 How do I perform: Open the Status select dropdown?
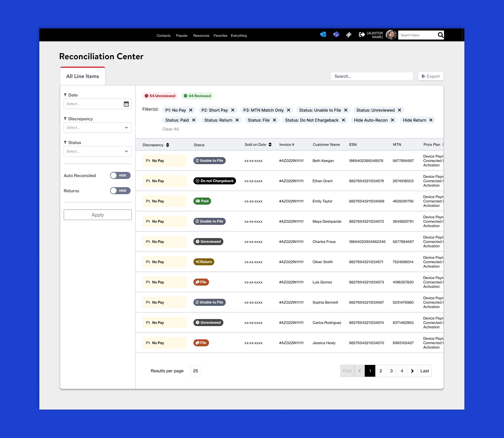pos(98,151)
